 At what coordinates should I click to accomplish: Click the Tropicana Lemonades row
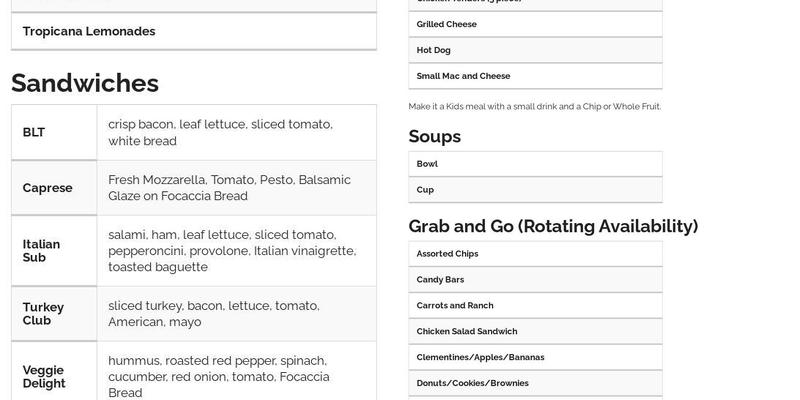[x=193, y=31]
